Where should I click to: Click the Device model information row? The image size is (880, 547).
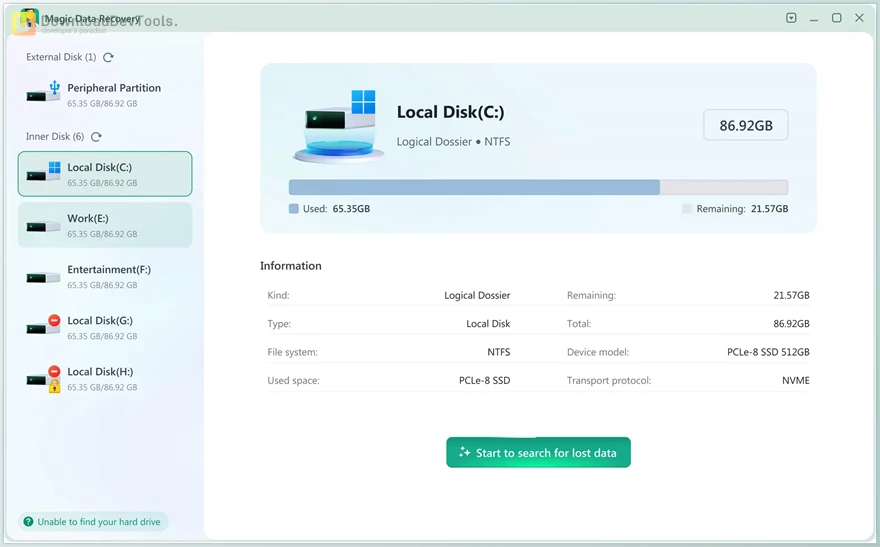pyautogui.click(x=688, y=352)
